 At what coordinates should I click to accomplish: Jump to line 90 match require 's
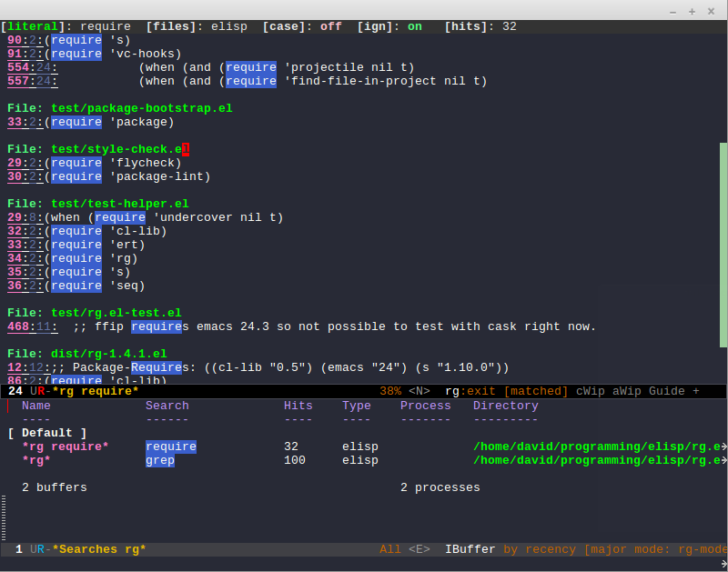pos(69,40)
